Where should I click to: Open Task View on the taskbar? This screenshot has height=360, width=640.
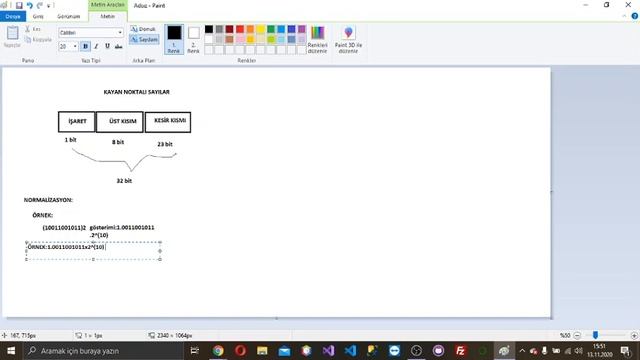pyautogui.click(x=195, y=351)
